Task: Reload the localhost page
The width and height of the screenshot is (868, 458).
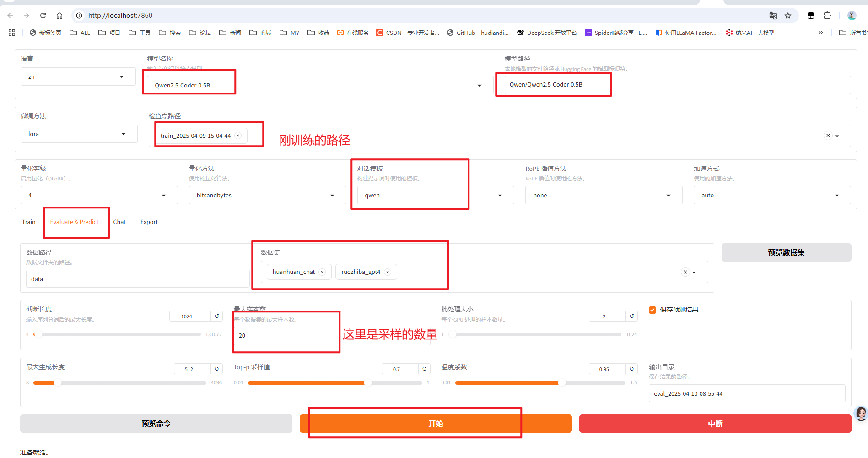Action: [43, 16]
